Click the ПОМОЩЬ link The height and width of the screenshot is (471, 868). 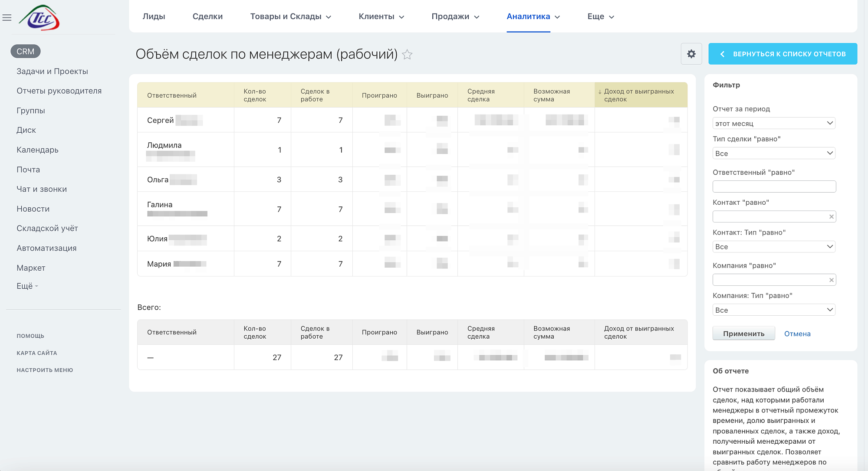(x=30, y=336)
